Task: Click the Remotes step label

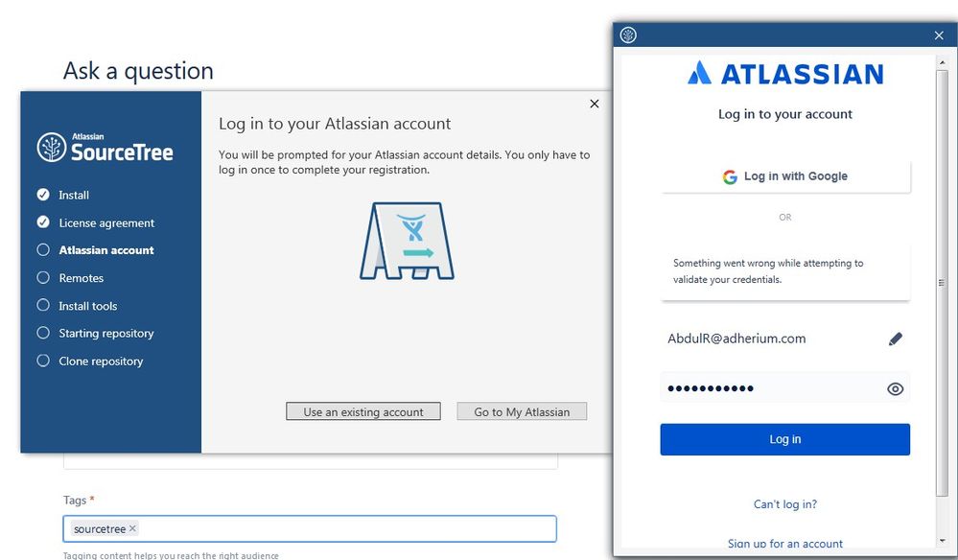Action: click(82, 278)
